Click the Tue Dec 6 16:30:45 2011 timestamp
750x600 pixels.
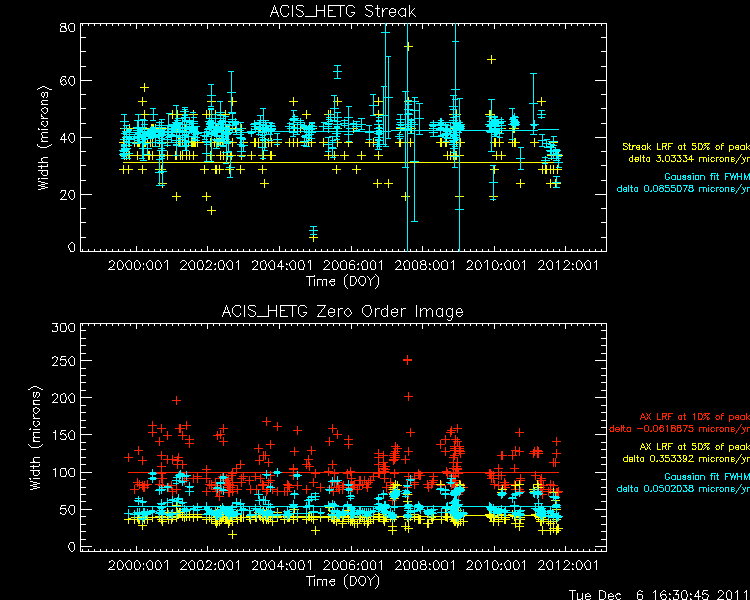click(658, 591)
